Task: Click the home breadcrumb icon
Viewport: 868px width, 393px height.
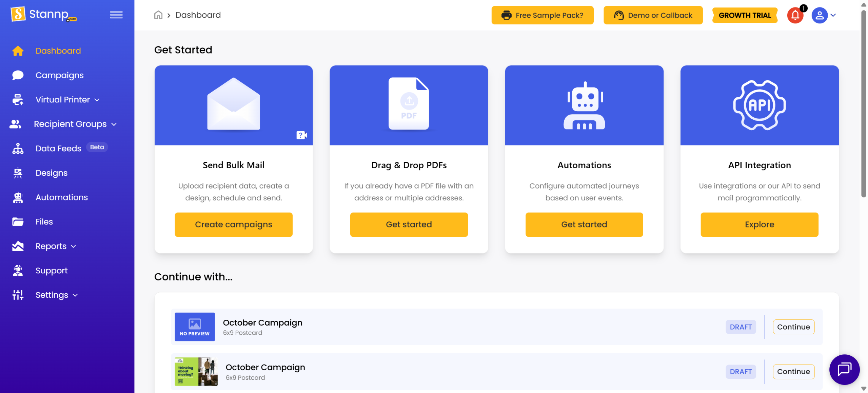Action: coord(158,15)
